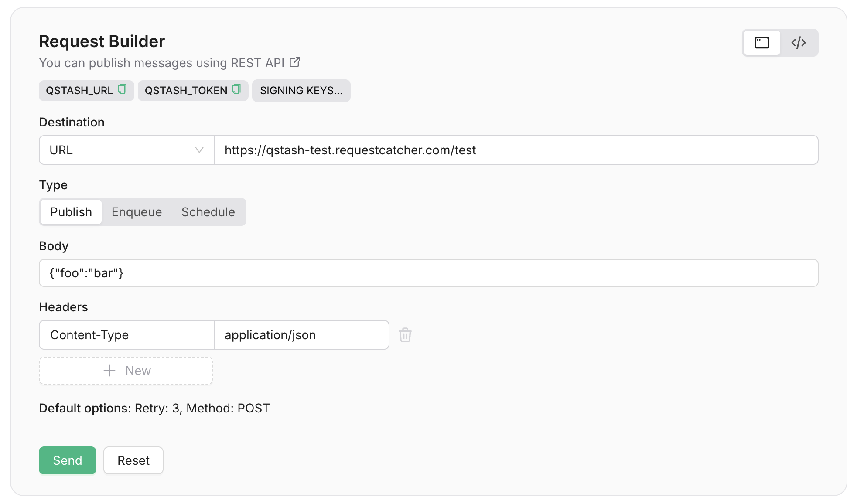Click the destination dropdown chevron arrow
The width and height of the screenshot is (854, 504).
coord(199,150)
